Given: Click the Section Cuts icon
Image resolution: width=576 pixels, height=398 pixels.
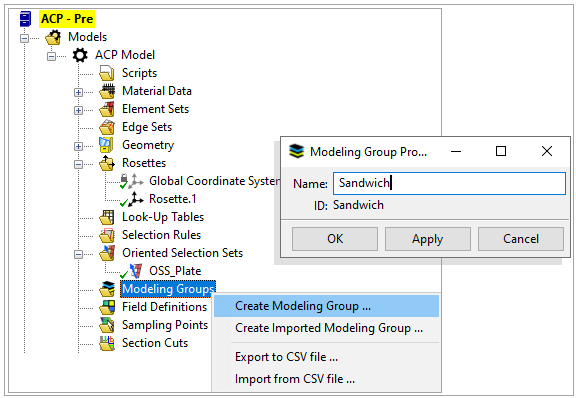Looking at the screenshot, I should point(107,343).
